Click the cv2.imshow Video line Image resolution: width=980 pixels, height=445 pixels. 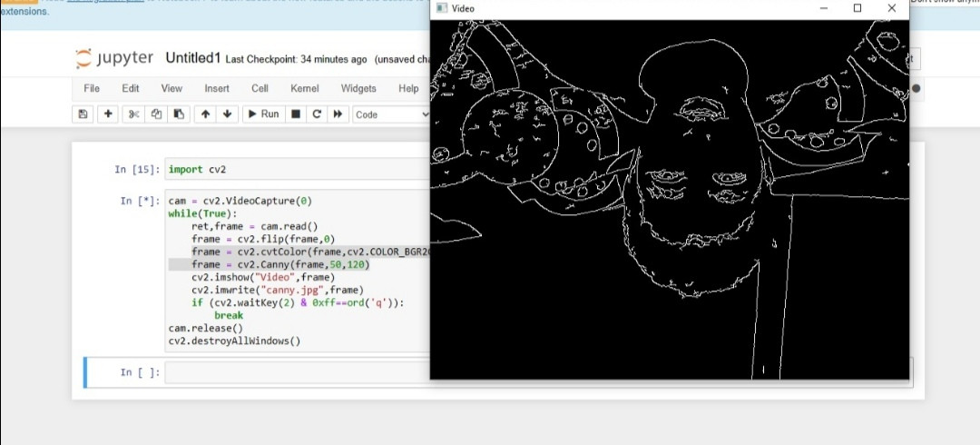tap(263, 277)
